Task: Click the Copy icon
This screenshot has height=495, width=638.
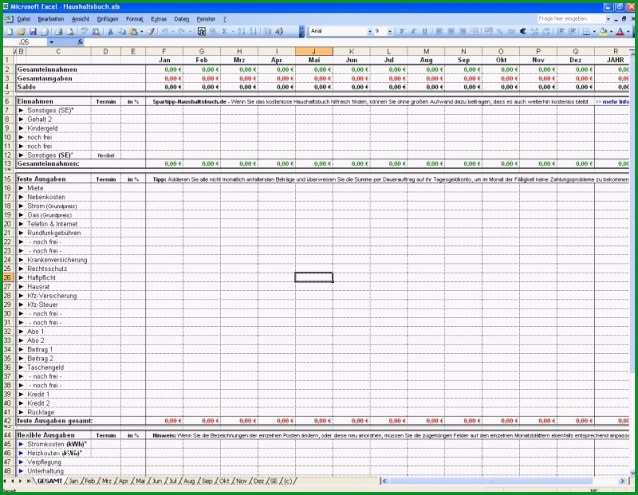Action: click(122, 31)
